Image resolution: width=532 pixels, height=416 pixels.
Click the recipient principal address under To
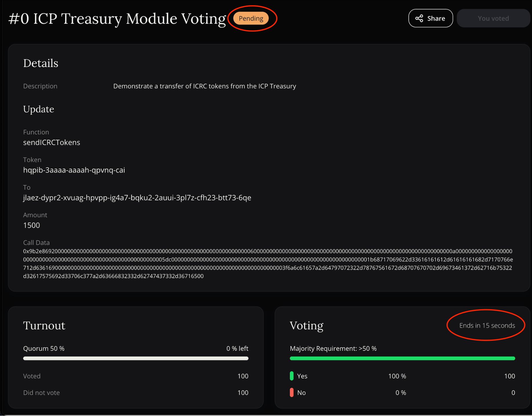click(x=137, y=198)
